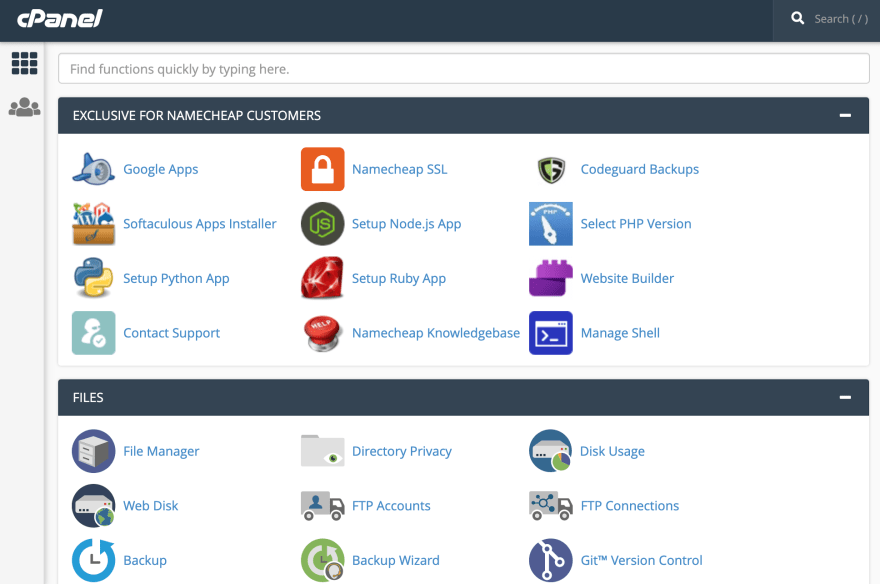Image resolution: width=880 pixels, height=584 pixels.
Task: Click the cPanel logo
Action: 59,19
